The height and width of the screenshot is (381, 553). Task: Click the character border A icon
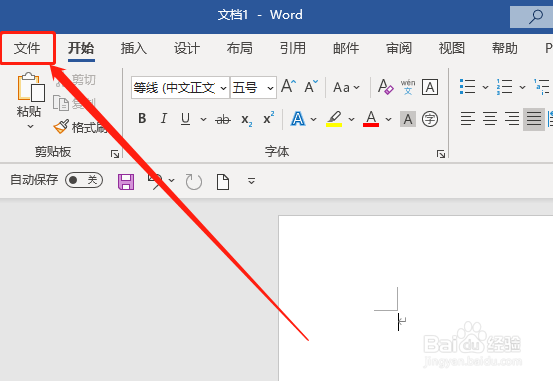click(430, 87)
